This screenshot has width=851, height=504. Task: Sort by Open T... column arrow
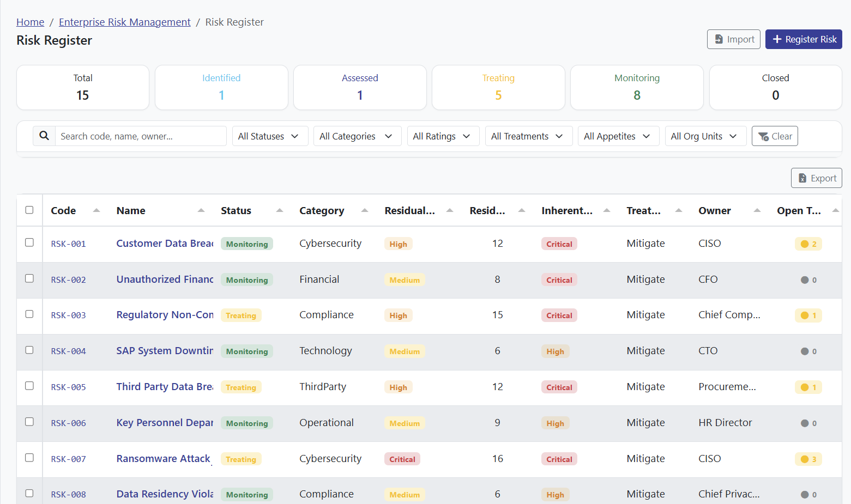[836, 210]
